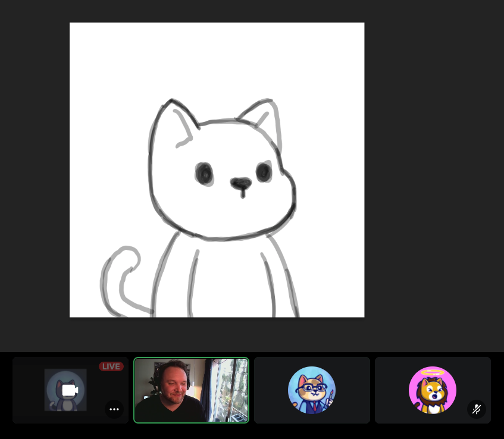Viewport: 504px width, 439px height.
Task: Tap the drawn cat's nose
Action: (240, 181)
